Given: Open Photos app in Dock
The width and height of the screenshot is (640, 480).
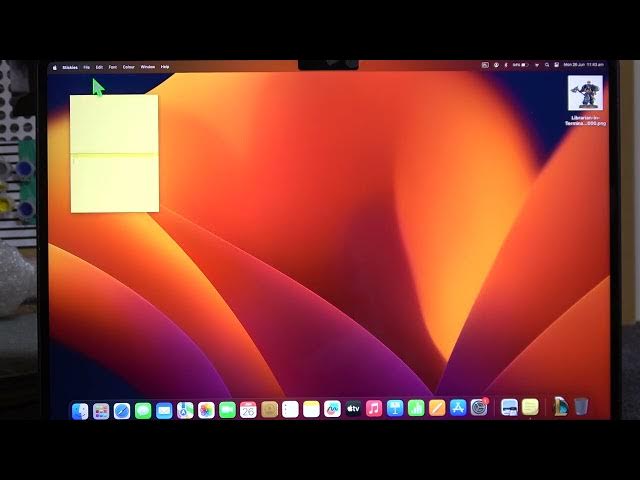Looking at the screenshot, I should (x=206, y=410).
